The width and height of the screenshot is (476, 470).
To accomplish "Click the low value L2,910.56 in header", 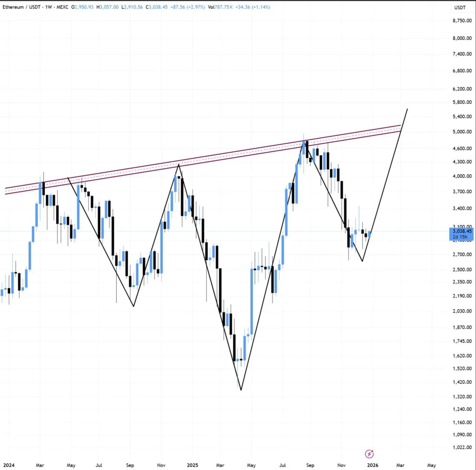I will click(132, 7).
